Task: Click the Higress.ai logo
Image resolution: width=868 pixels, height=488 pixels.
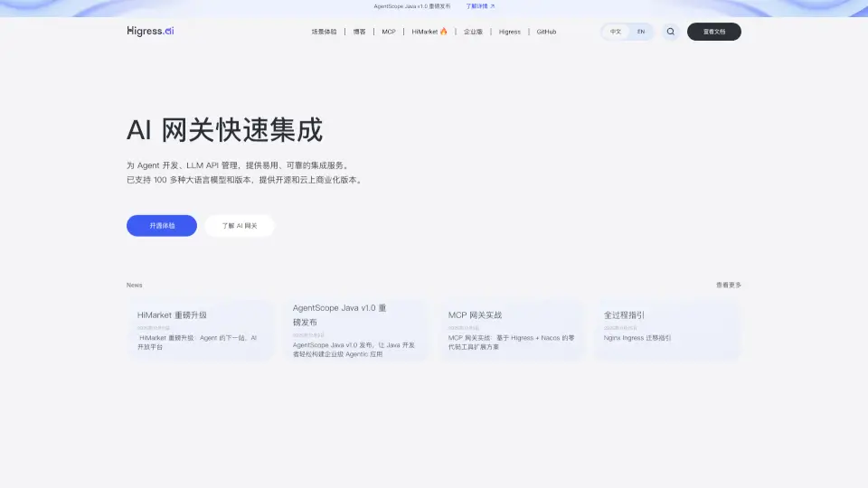Action: point(150,31)
